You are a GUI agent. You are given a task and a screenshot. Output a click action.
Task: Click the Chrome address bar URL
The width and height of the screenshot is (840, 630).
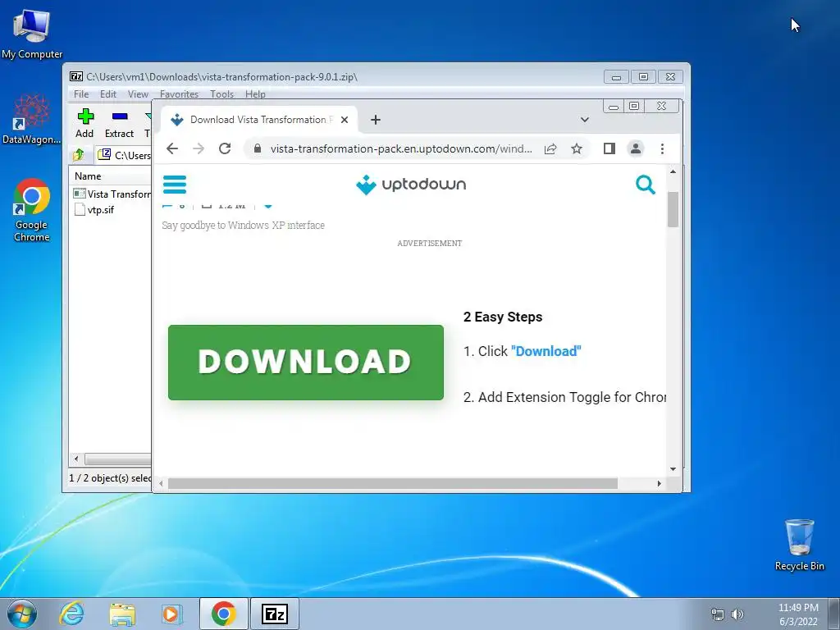click(x=400, y=148)
